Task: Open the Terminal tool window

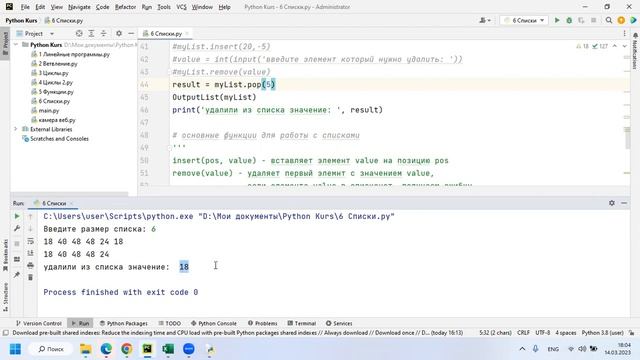Action: tap(301, 323)
